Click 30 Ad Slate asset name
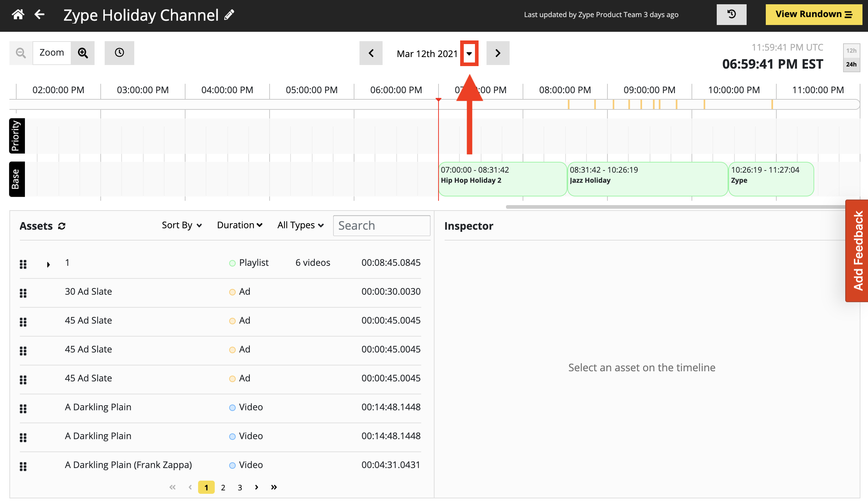Screen dimensions: 868x502 [88, 291]
